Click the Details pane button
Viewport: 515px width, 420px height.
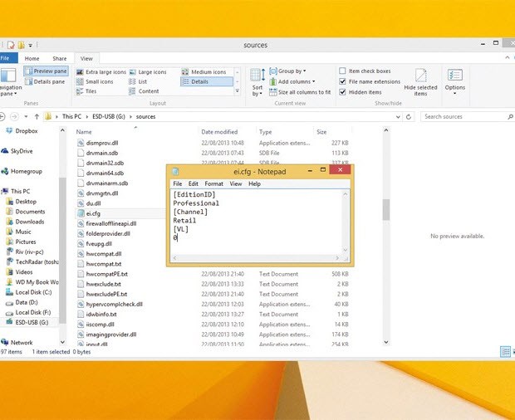coord(47,81)
